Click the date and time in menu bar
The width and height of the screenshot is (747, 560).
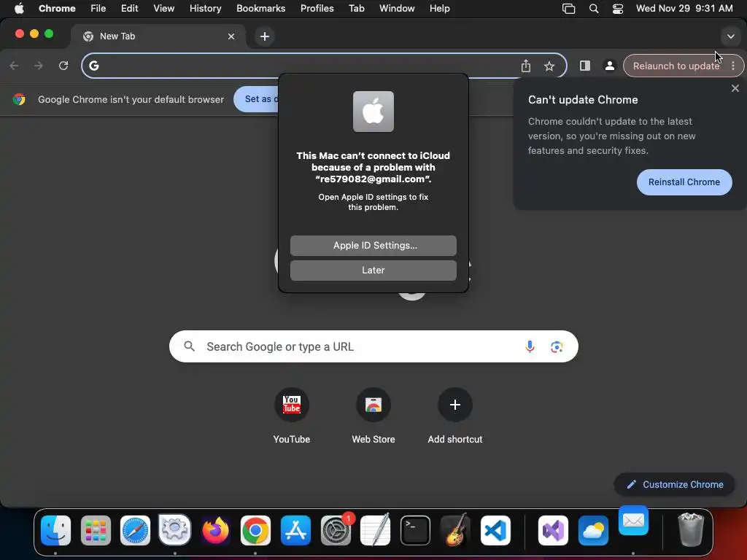[x=684, y=8]
